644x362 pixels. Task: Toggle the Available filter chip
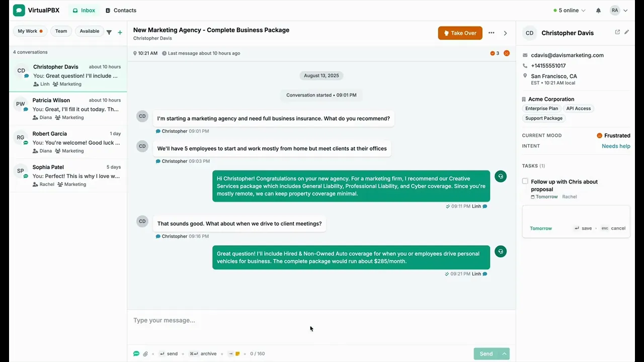[90, 31]
